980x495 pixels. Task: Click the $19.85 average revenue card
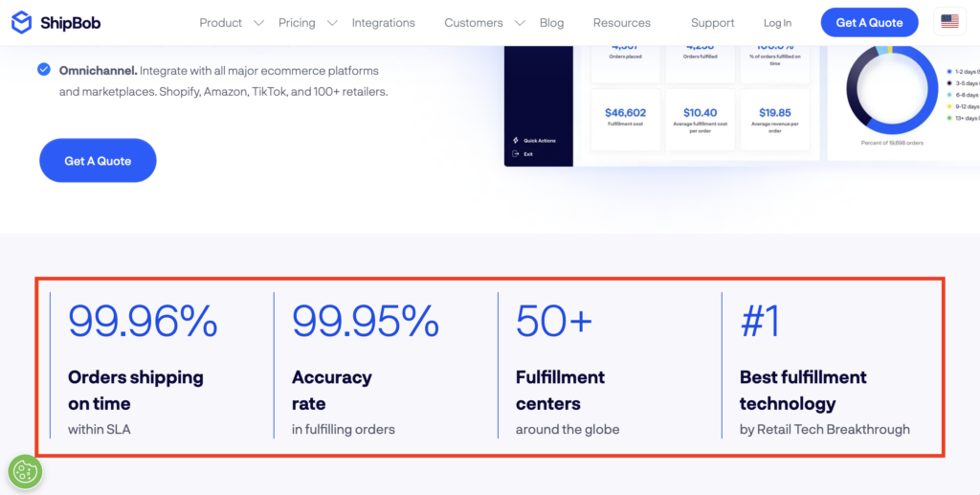coord(774,120)
